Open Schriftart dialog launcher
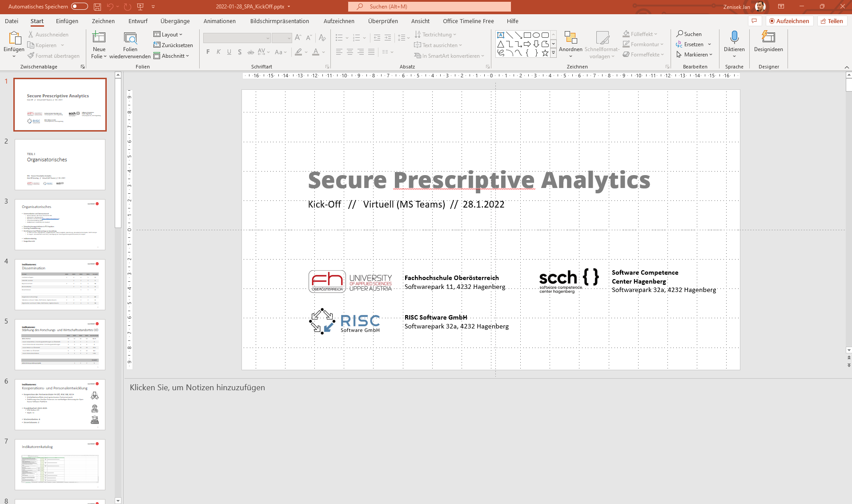This screenshot has height=504, width=852. click(x=327, y=67)
